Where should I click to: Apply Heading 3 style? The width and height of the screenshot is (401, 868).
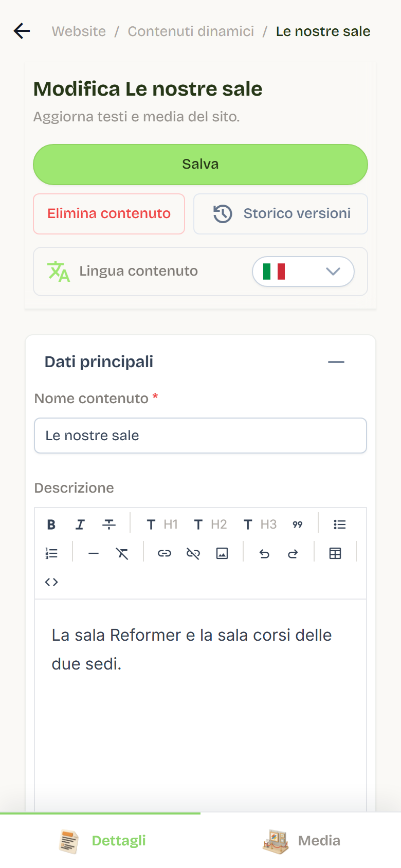coord(260,525)
